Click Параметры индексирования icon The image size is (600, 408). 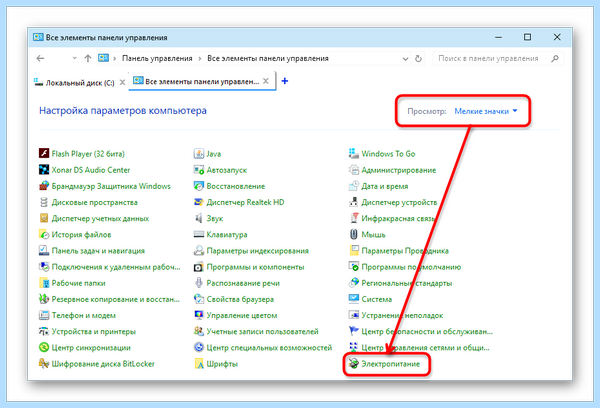click(x=199, y=251)
